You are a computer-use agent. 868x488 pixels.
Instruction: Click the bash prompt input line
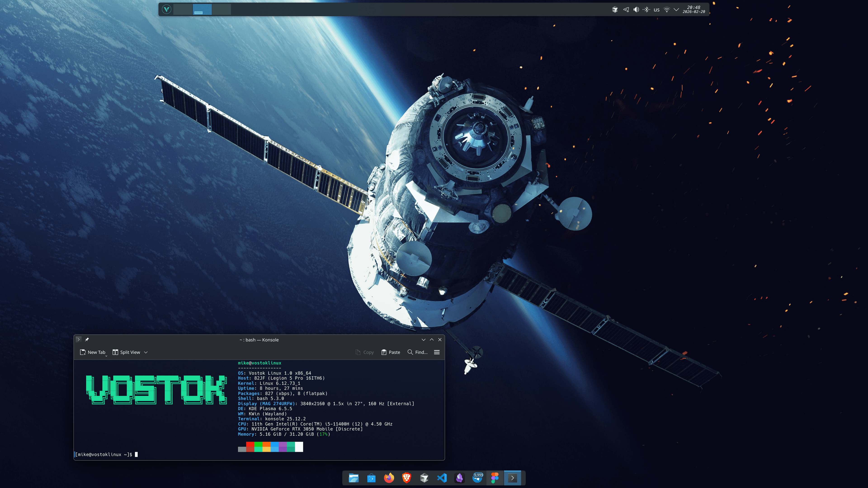click(136, 454)
